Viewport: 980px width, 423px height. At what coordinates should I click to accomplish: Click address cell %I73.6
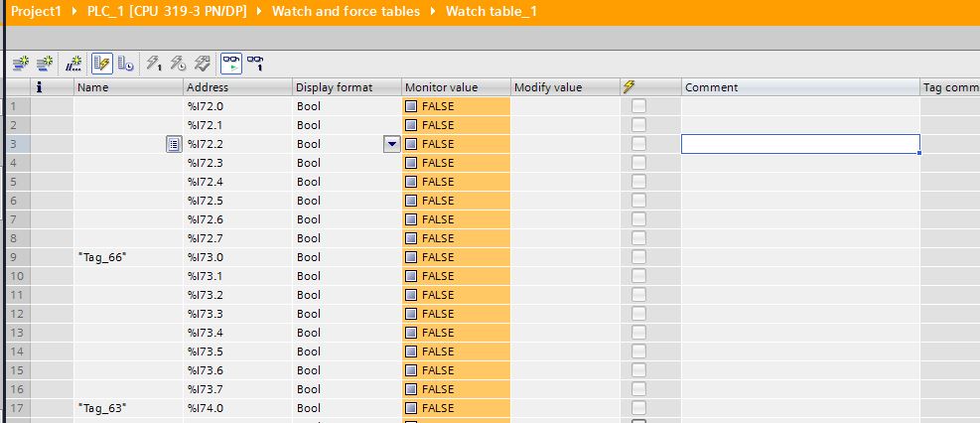238,370
